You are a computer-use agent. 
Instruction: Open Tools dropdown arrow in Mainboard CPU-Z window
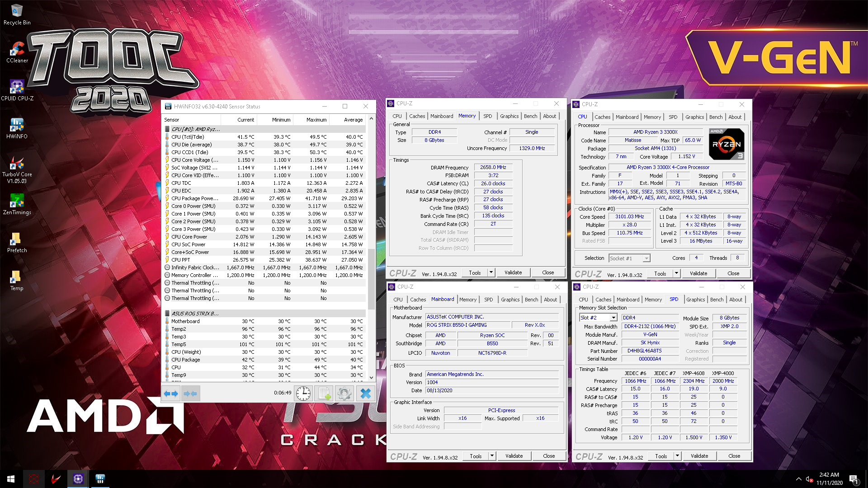[x=492, y=456]
